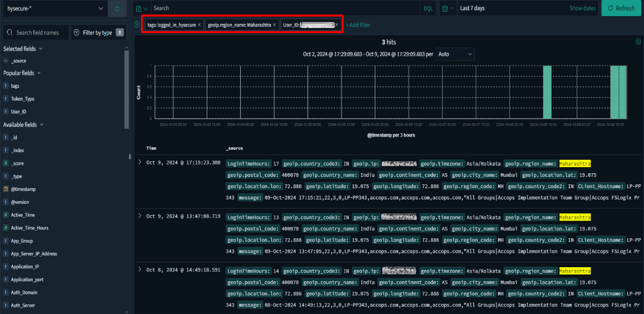Expand the Oct 9 17:15:23 log row
Screen dimensions: 644x314
140,162
